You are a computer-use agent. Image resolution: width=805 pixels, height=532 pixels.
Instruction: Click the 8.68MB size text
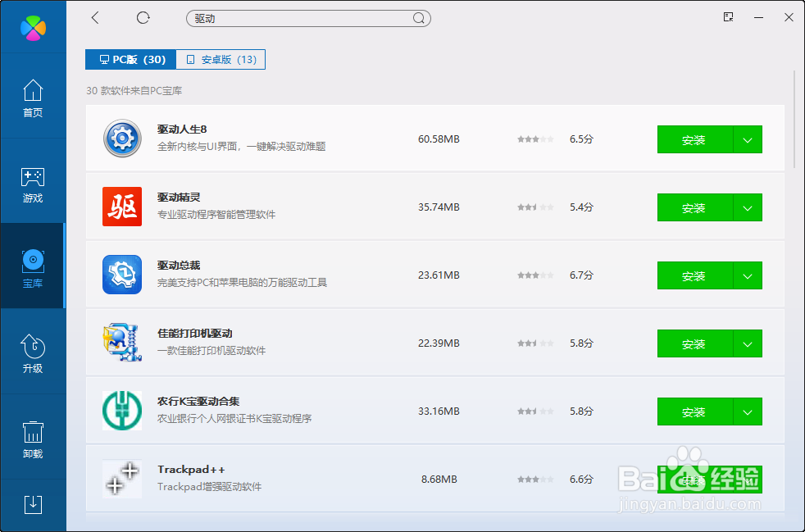pos(439,479)
